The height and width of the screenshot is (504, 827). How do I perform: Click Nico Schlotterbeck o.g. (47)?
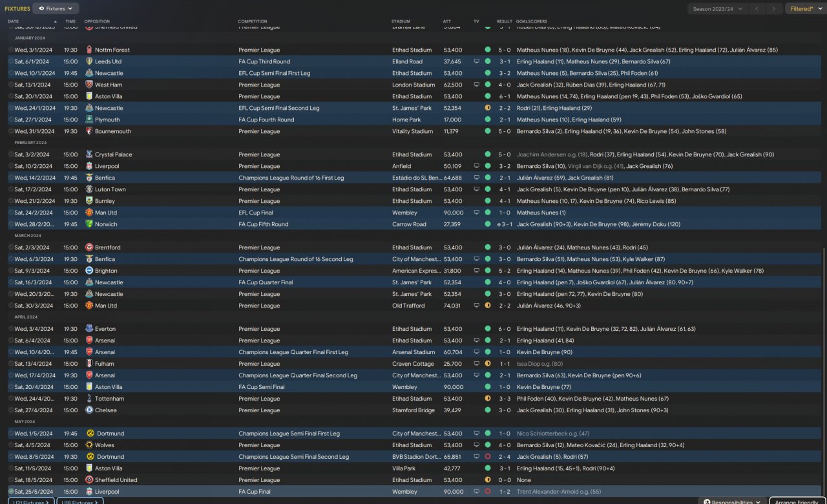coord(553,434)
